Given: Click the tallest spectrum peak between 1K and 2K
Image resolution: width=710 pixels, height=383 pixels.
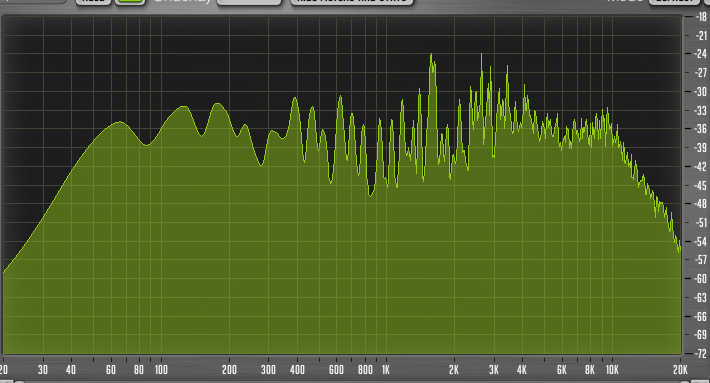Looking at the screenshot, I should (x=431, y=55).
